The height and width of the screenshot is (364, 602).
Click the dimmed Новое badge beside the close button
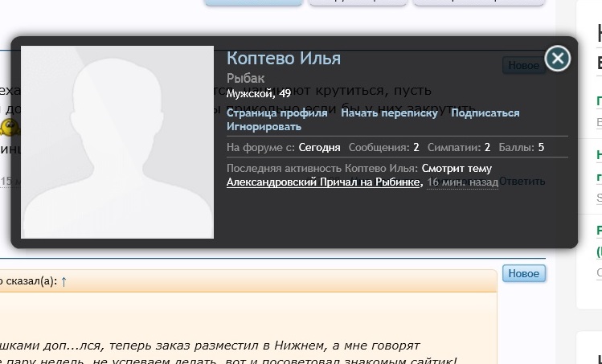[x=522, y=66]
